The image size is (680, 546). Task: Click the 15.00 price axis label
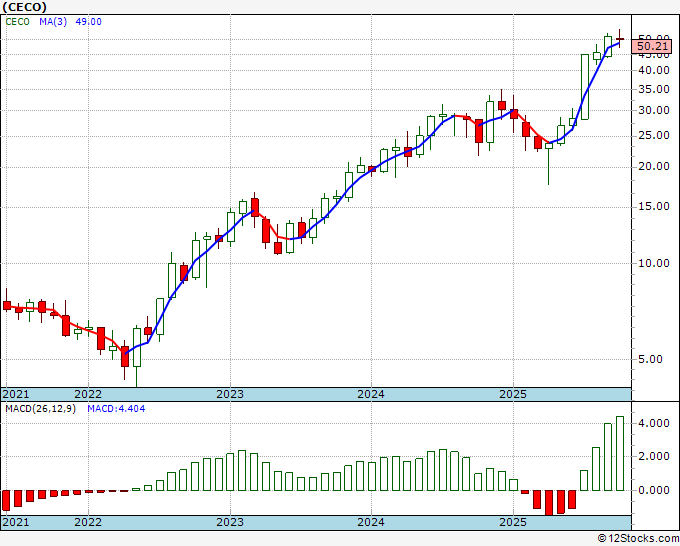[654, 207]
